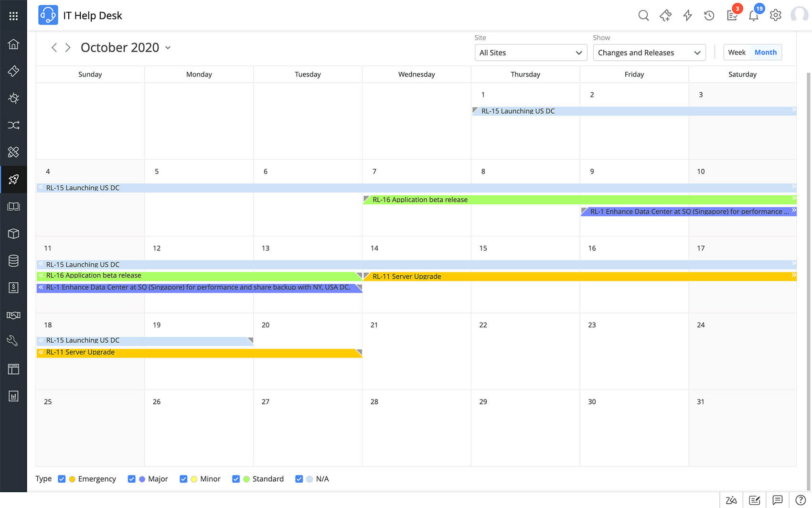
Task: Open the Reports chart icon in sidebar
Action: [x=14, y=396]
